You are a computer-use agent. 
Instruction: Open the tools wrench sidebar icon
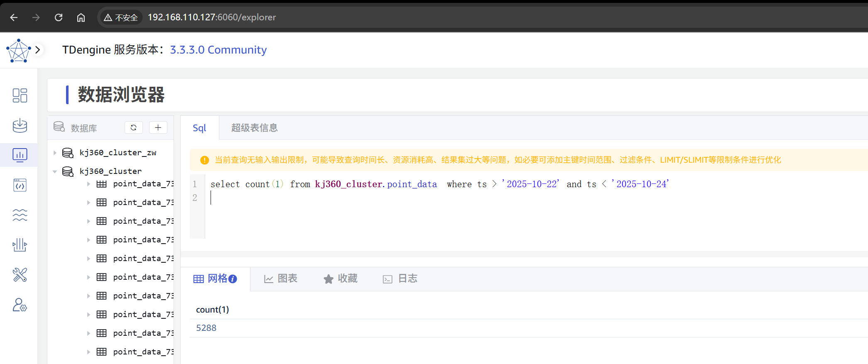(20, 275)
